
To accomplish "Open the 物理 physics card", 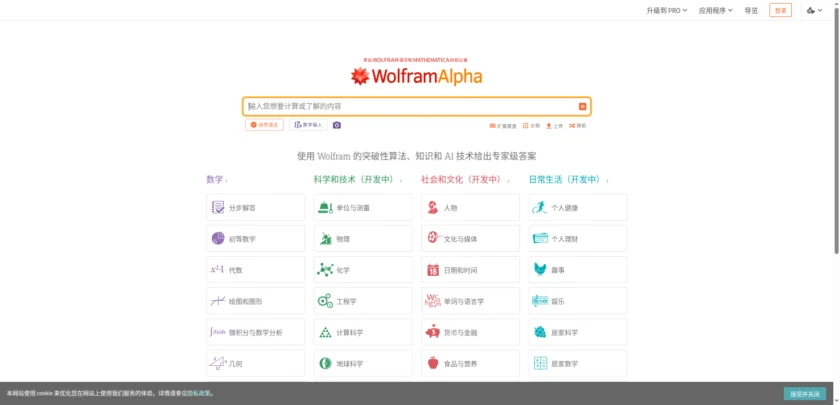I will tap(363, 238).
